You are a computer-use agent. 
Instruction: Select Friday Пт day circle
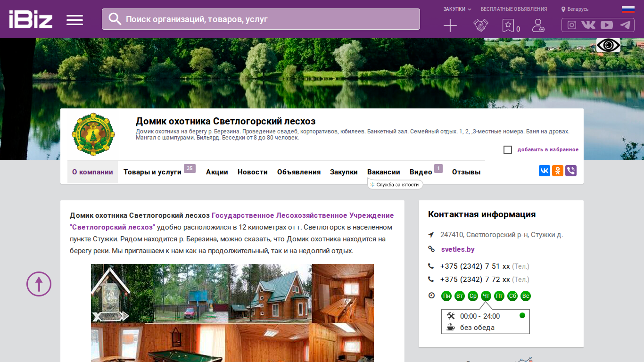pyautogui.click(x=499, y=296)
